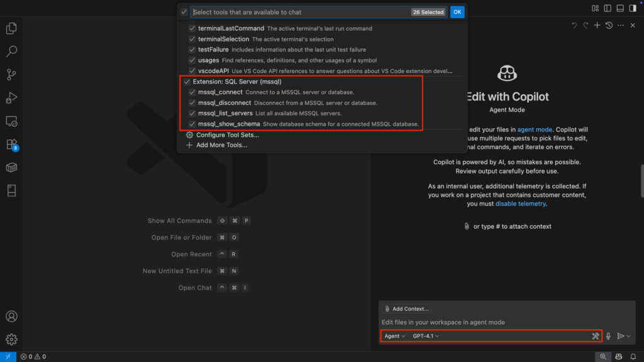Open the Run and Debug view
Screen dimensions: 644x362
point(11,98)
